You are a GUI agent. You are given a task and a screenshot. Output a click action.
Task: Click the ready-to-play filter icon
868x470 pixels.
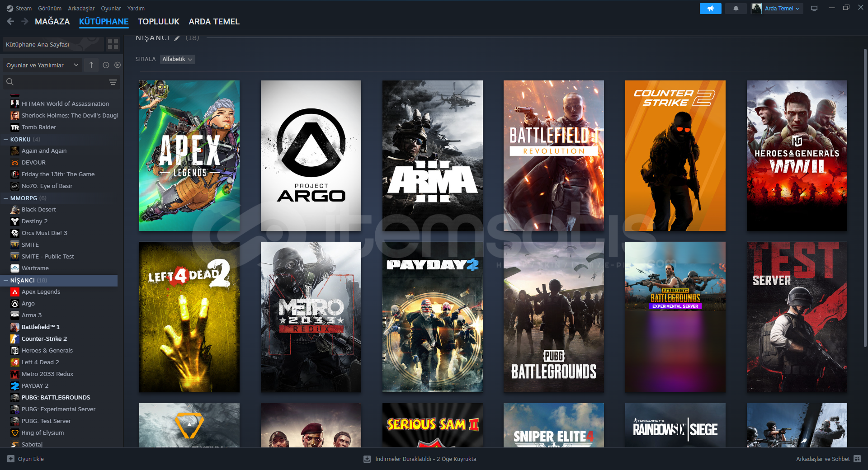click(118, 65)
